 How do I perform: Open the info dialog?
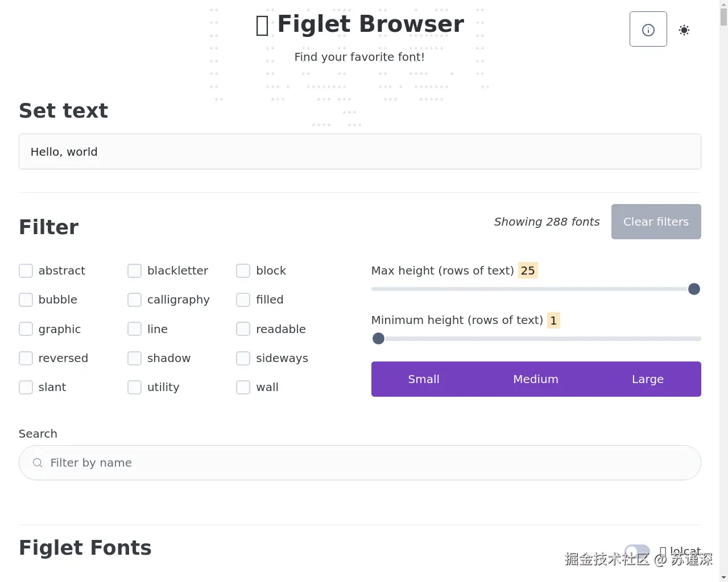pos(648,28)
